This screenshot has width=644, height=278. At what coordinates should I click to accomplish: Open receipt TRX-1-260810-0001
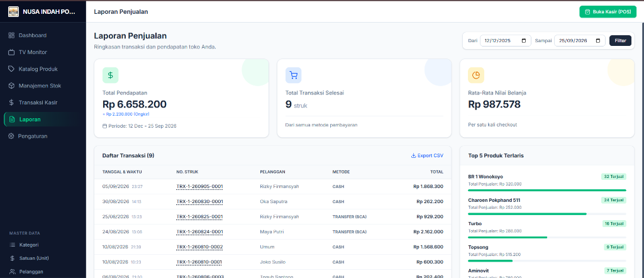pos(199,262)
